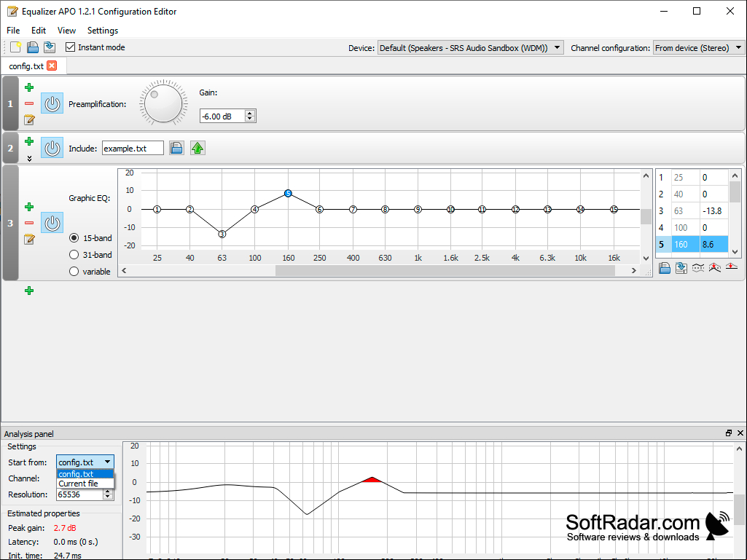Open the Channel configuration dropdown

(698, 47)
